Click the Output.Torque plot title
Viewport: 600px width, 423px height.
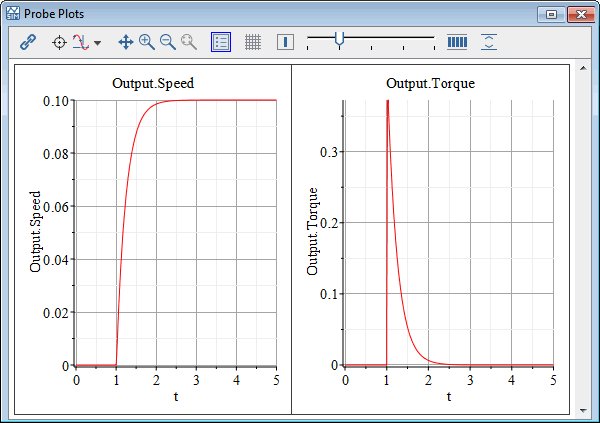430,83
